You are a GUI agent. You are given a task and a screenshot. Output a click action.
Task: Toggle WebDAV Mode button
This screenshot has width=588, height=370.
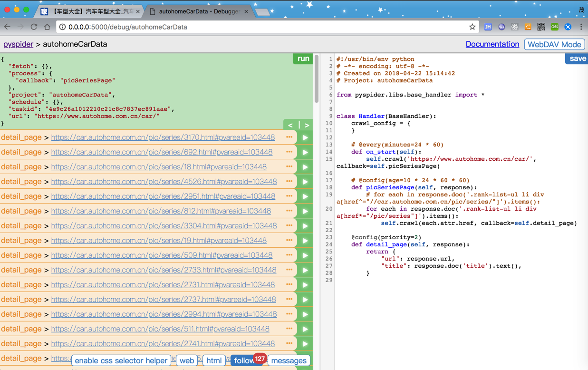(554, 44)
